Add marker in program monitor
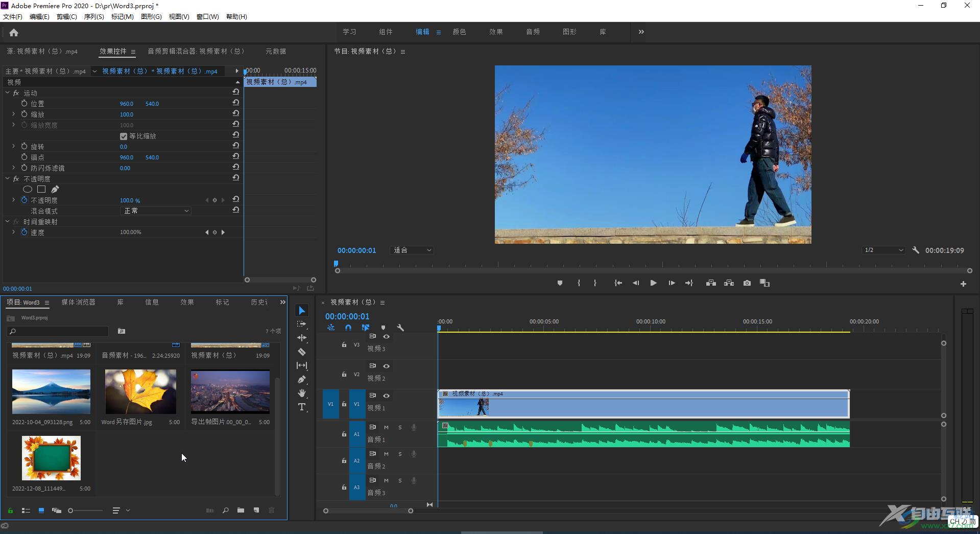This screenshot has height=534, width=980. point(560,283)
